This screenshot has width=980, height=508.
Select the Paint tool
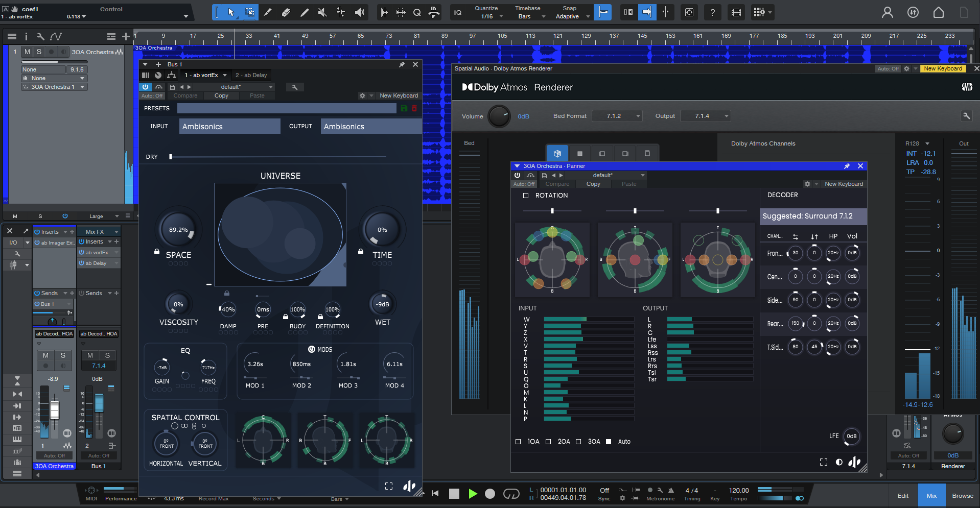[305, 12]
